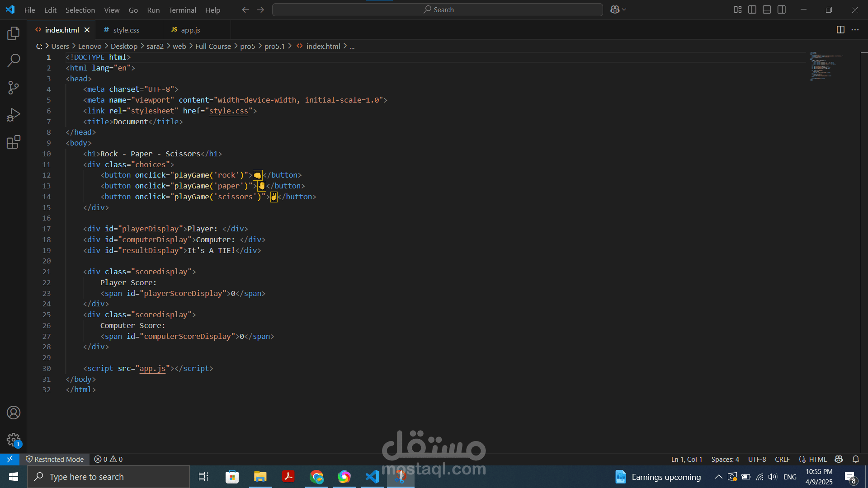This screenshot has width=868, height=488.
Task: Expand the Users breadcrumb segment
Action: [60, 46]
